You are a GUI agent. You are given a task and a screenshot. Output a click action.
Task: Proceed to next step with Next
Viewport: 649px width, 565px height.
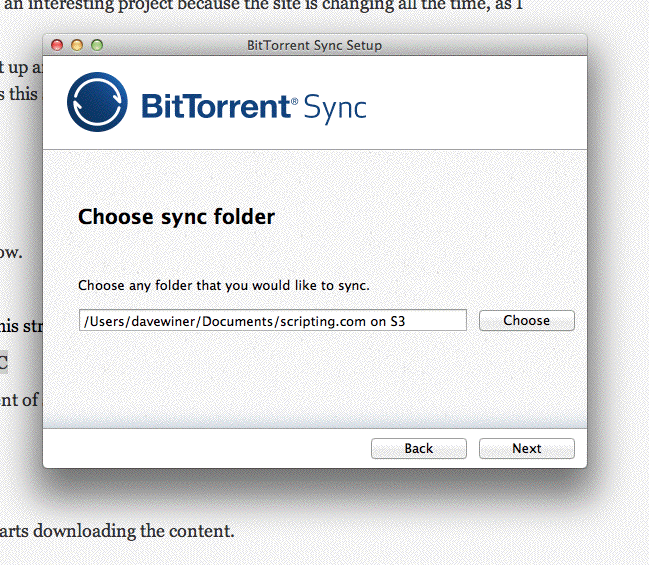(526, 449)
